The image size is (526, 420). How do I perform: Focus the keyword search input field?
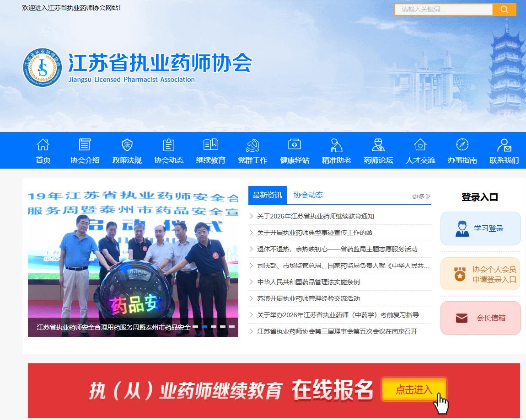point(443,10)
